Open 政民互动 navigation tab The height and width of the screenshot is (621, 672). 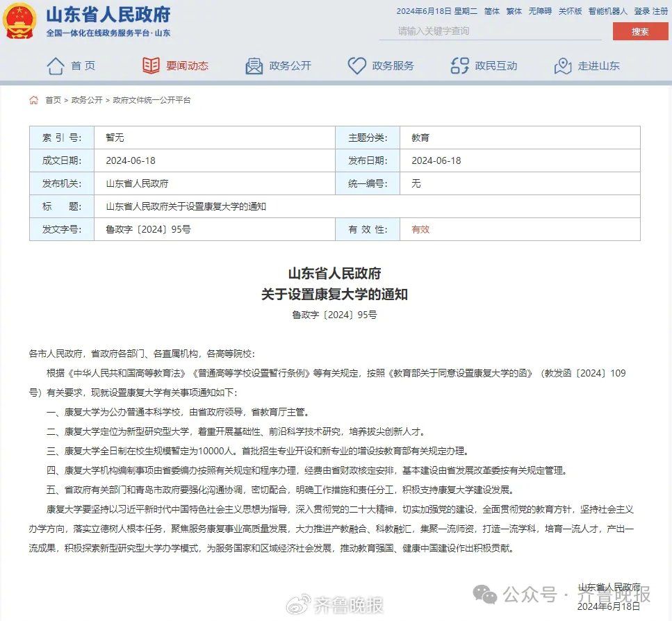(x=496, y=65)
